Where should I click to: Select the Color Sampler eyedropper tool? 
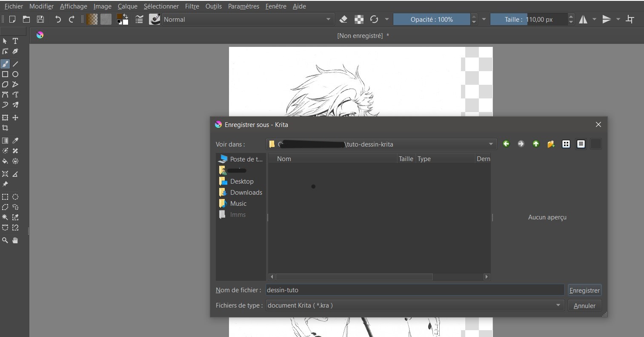pyautogui.click(x=15, y=141)
